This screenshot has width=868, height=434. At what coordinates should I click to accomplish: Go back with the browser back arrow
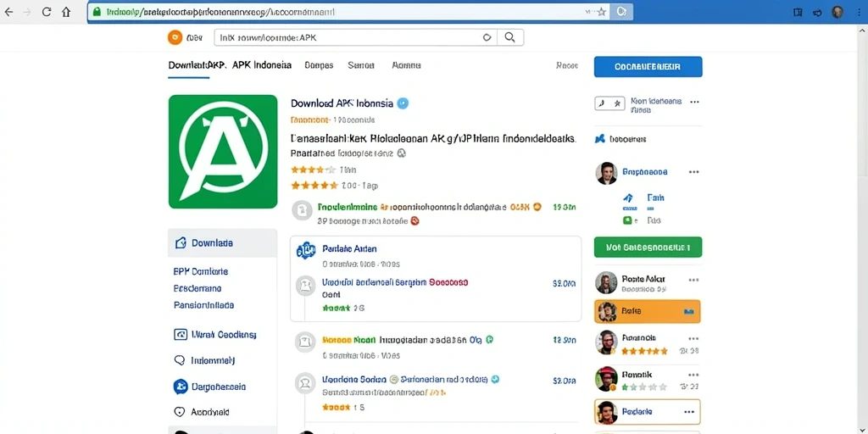tap(8, 12)
